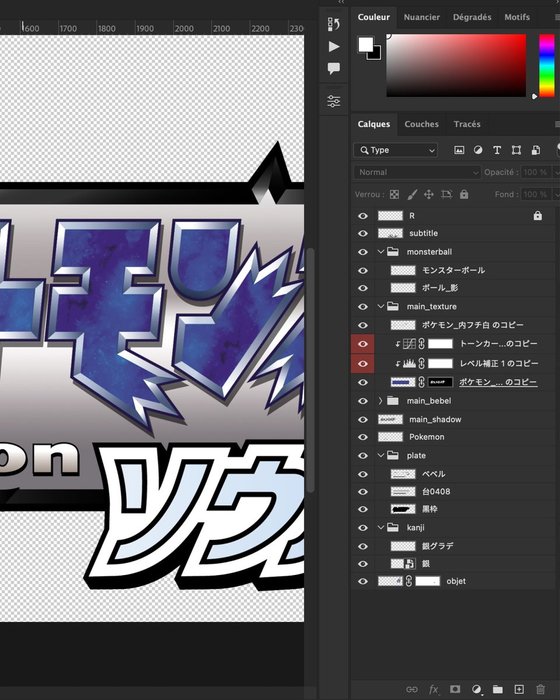Screen dimensions: 560x700
Task: Add a layer style with fx icon
Action: 433,689
